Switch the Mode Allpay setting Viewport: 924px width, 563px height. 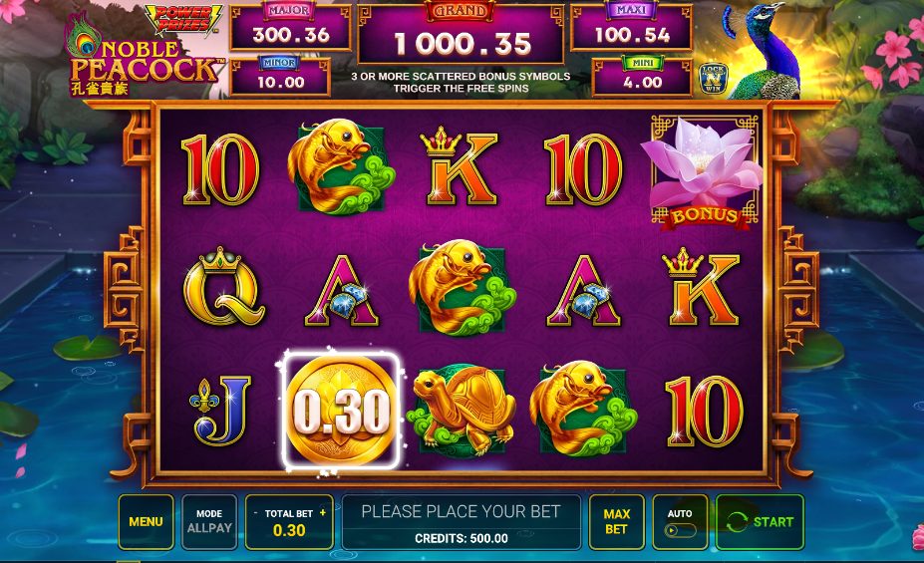pos(209,522)
